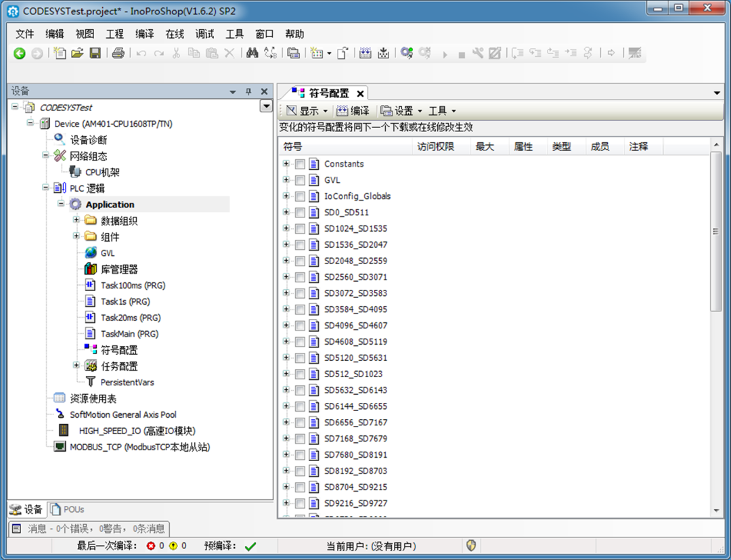Open a project via the folder icon
Image resolution: width=731 pixels, height=560 pixels.
click(x=77, y=53)
